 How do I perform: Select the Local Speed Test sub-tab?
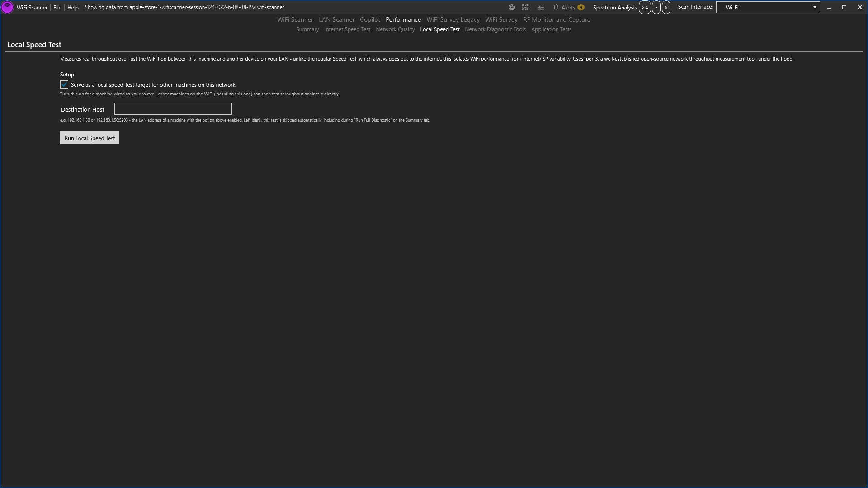click(440, 29)
